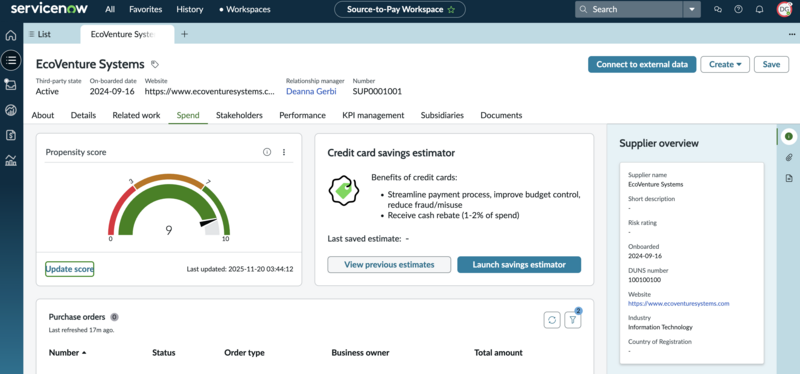Open the document template side icon

tap(789, 178)
